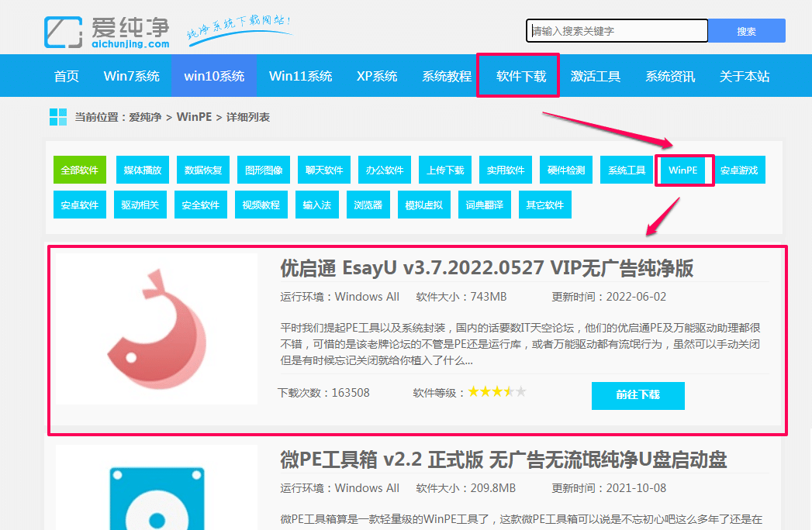Open the 输入法 category filter
This screenshot has height=530, width=812.
coord(316,205)
